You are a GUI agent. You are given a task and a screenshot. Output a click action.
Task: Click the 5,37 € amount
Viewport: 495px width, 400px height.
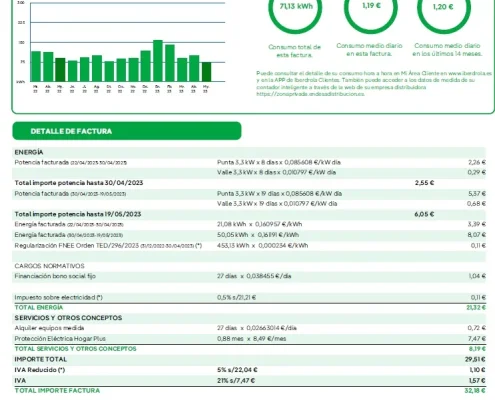(477, 194)
